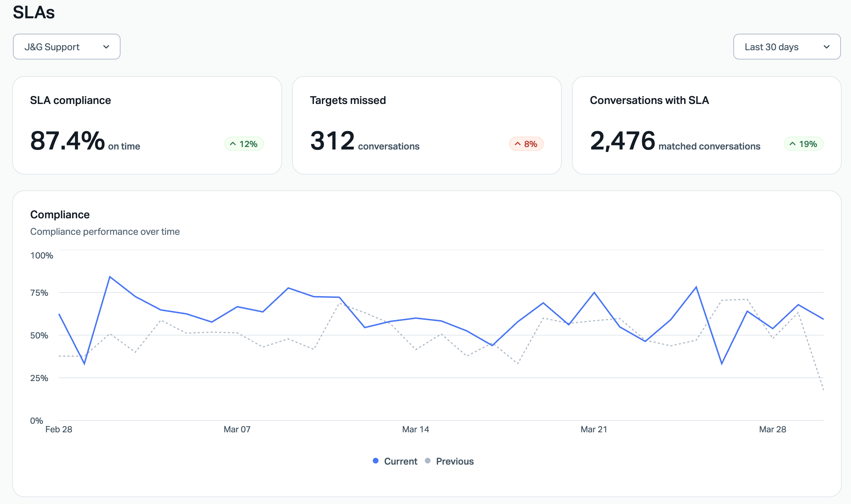Select the Conversations with SLA card
Viewport: 851px width, 504px height.
[706, 125]
